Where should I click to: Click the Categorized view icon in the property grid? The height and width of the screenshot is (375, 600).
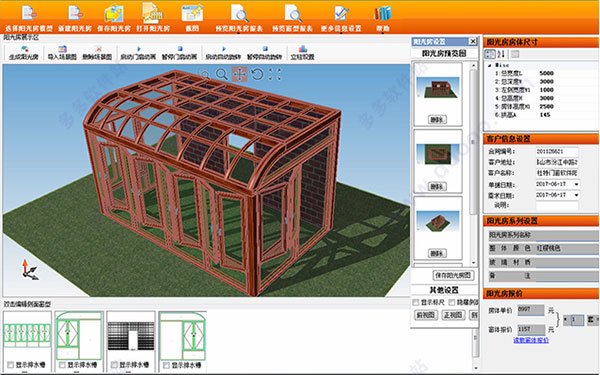pyautogui.click(x=490, y=54)
